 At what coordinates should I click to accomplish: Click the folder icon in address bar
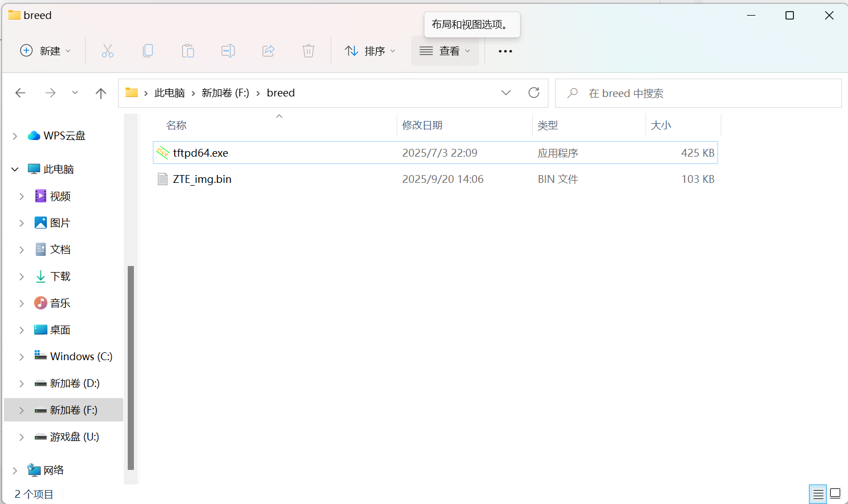[132, 93]
